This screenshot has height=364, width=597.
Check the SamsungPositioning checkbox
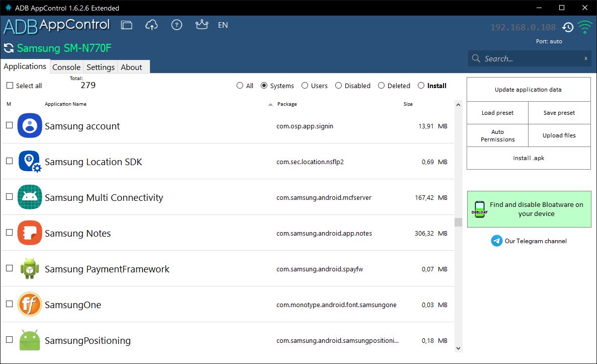pyautogui.click(x=10, y=340)
